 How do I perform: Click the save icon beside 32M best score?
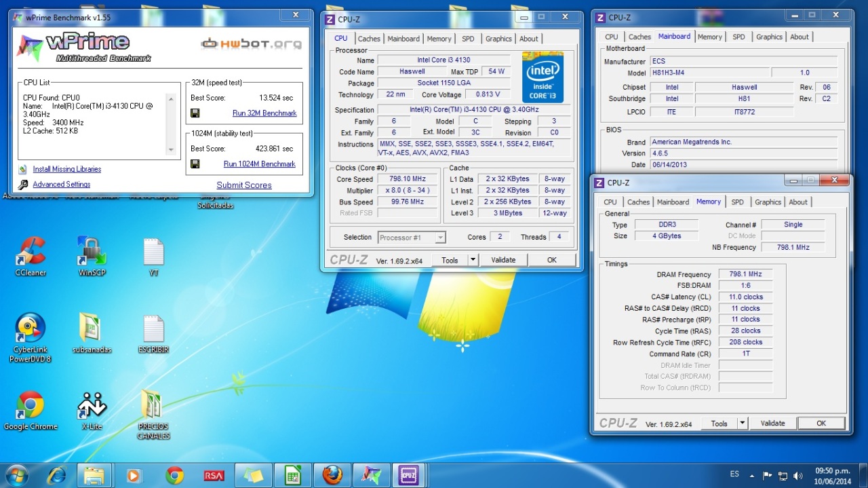[x=195, y=113]
